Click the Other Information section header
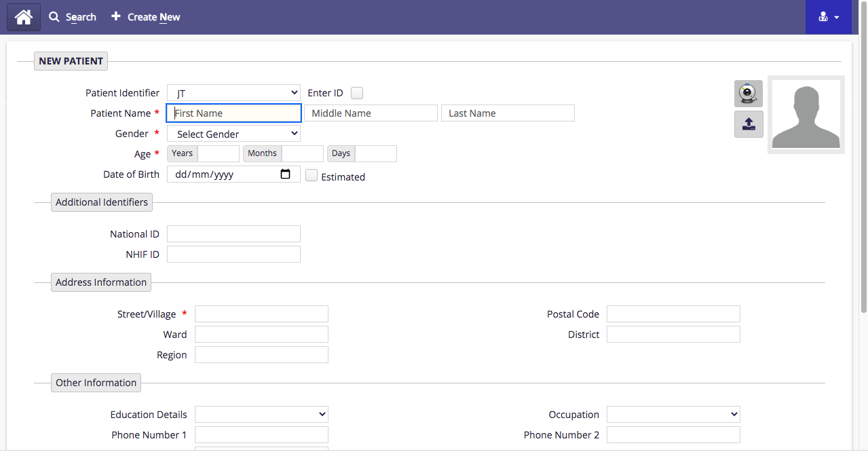 click(x=96, y=383)
